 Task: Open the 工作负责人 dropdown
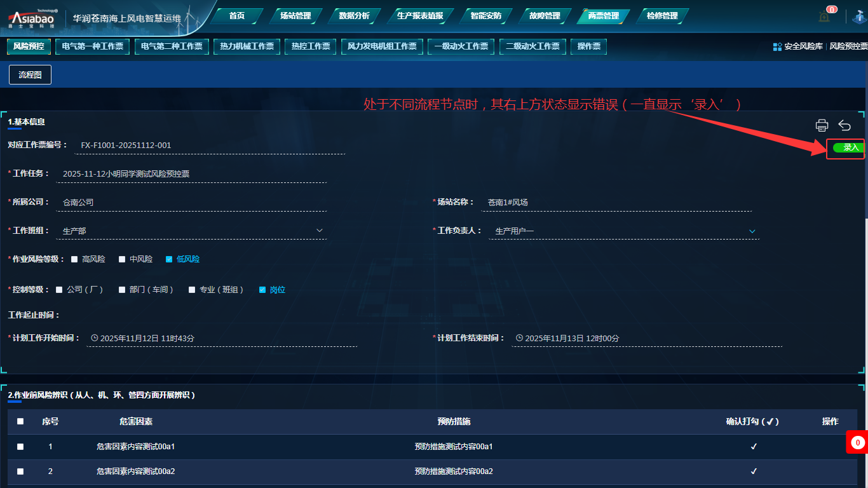click(752, 231)
